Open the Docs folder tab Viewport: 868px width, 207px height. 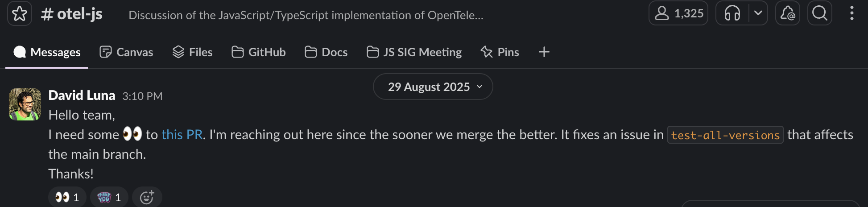(326, 52)
